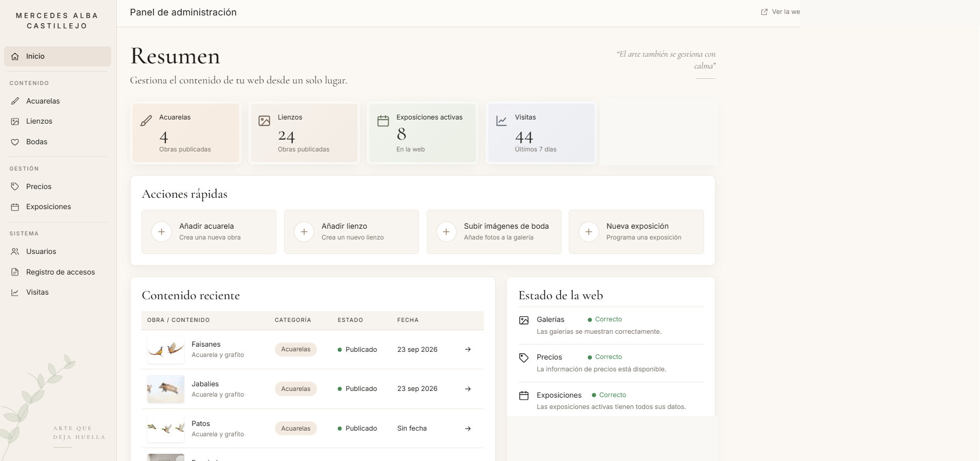Click the Patos artwork thumbnail
The image size is (980, 461).
coord(166,429)
